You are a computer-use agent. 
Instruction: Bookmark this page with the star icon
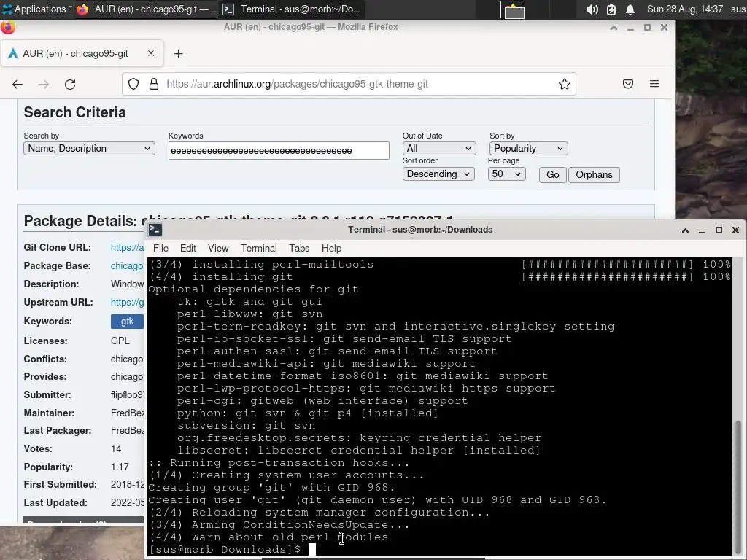(x=565, y=85)
